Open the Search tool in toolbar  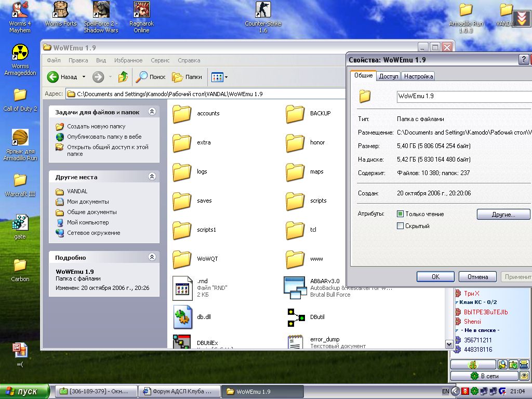coord(151,77)
